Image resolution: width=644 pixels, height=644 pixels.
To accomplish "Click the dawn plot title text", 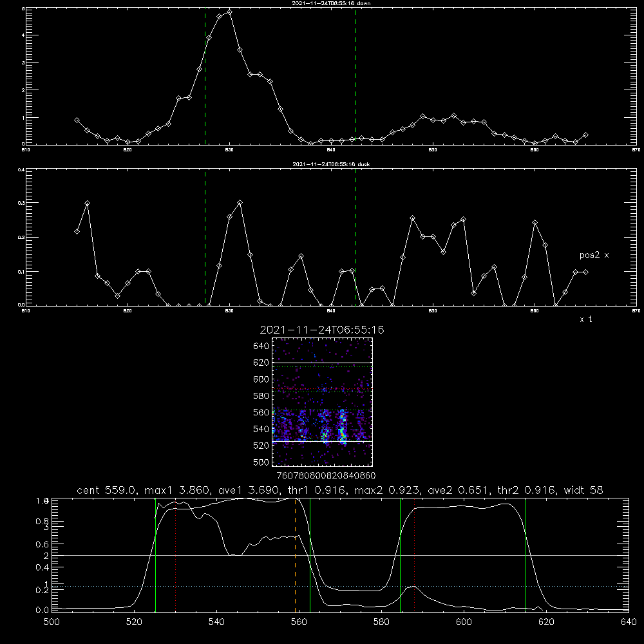I will coord(331,3).
